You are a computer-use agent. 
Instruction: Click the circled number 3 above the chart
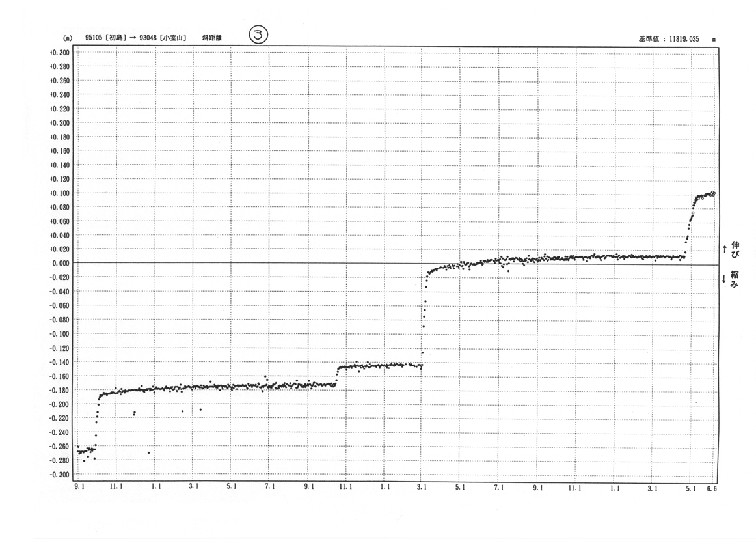tap(258, 36)
